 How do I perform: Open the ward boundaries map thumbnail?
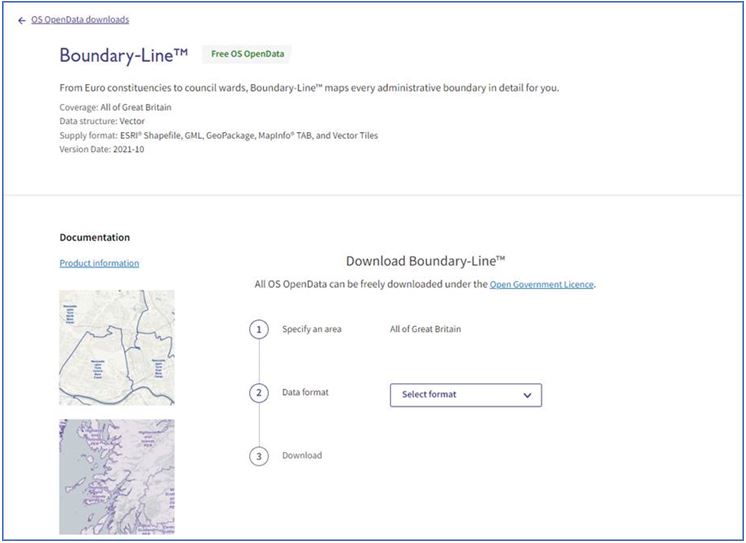tap(117, 348)
